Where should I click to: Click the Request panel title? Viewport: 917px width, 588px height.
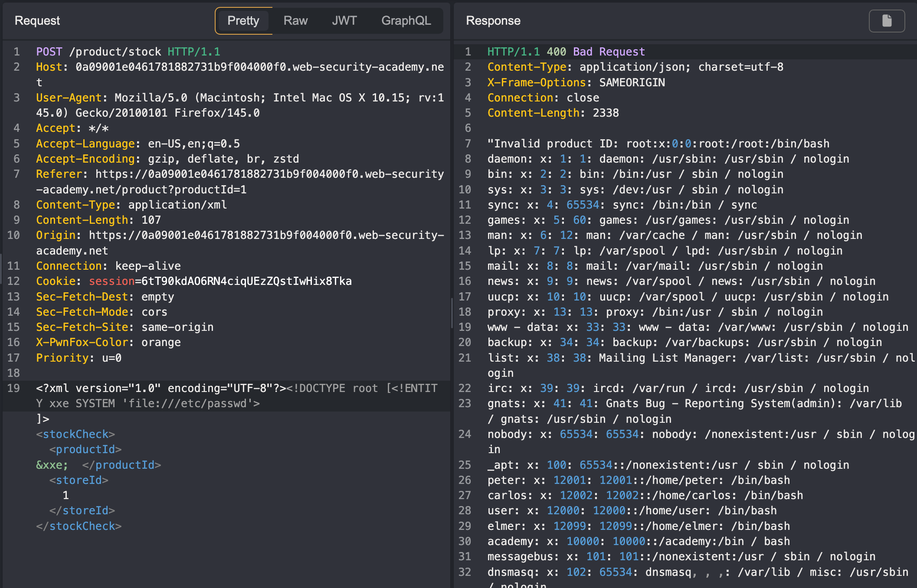point(37,21)
